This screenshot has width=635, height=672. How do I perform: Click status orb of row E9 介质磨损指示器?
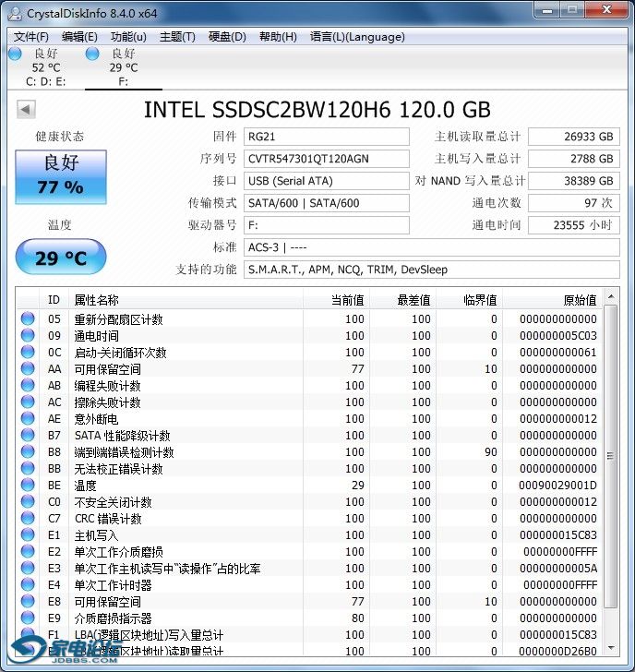click(x=28, y=618)
